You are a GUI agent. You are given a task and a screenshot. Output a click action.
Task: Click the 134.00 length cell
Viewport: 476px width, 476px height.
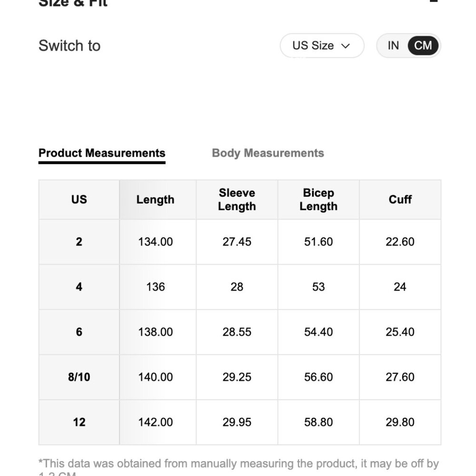point(156,242)
